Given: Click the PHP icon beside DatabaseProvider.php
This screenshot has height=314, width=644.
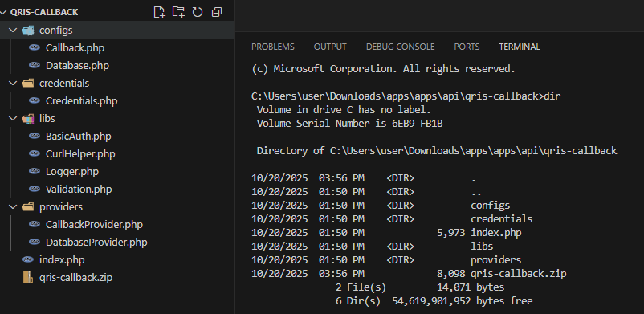Looking at the screenshot, I should click(35, 242).
